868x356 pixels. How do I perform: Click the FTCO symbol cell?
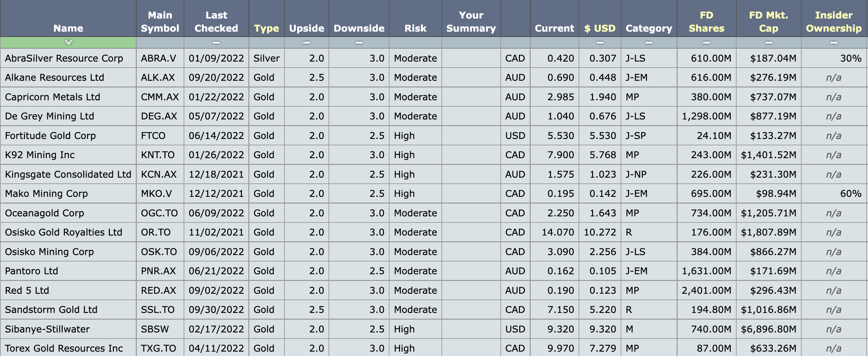[x=160, y=136]
